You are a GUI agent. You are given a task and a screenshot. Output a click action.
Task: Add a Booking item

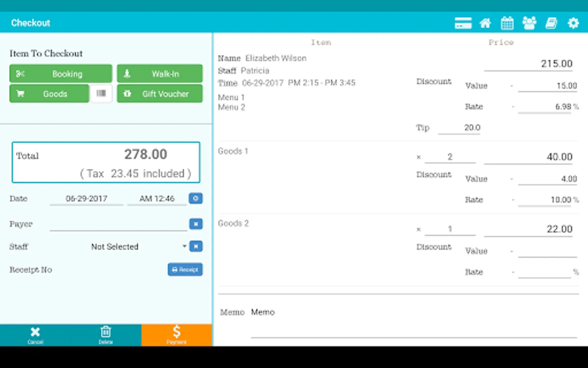(60, 74)
